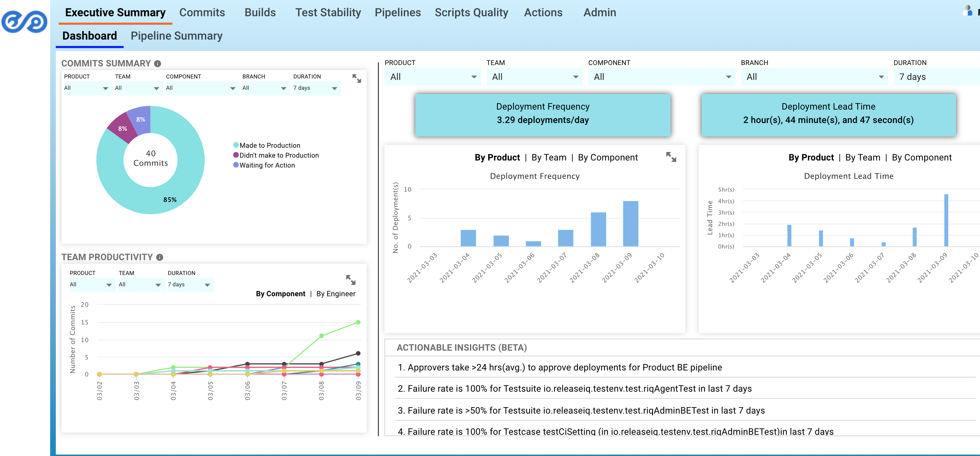Expand the Team Productivity chart

pyautogui.click(x=350, y=280)
